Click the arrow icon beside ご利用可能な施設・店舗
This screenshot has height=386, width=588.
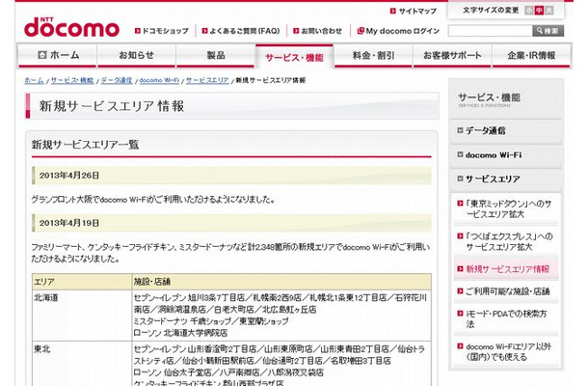[460, 291]
